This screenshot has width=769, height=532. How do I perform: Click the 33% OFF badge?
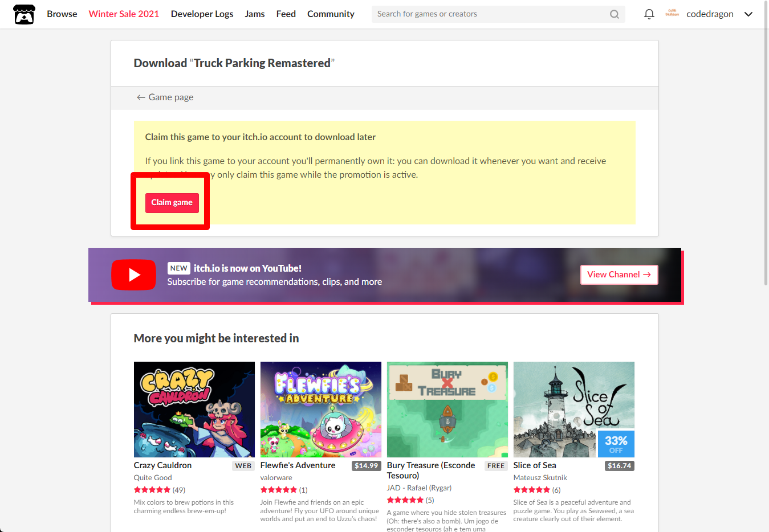coord(616,444)
